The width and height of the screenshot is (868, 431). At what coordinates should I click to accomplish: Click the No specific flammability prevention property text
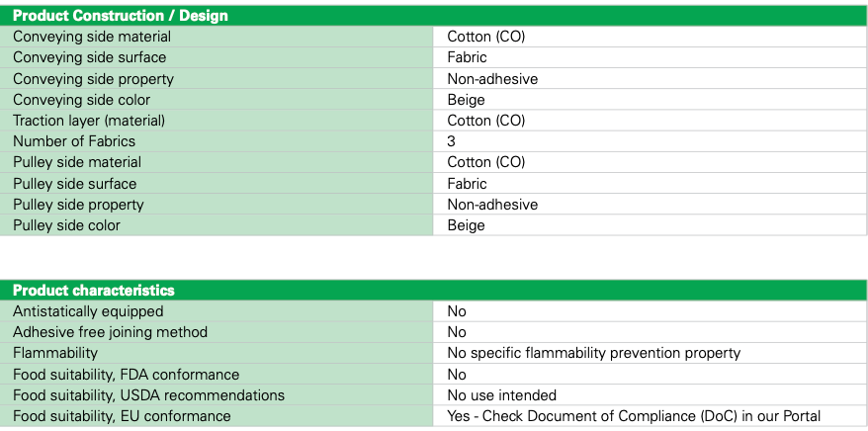pyautogui.click(x=593, y=353)
